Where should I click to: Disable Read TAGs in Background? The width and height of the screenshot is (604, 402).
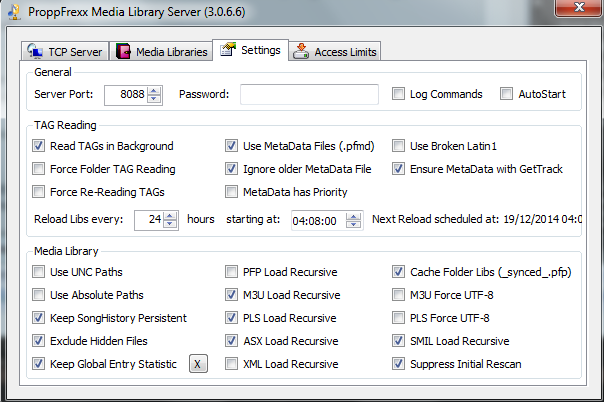[39, 146]
